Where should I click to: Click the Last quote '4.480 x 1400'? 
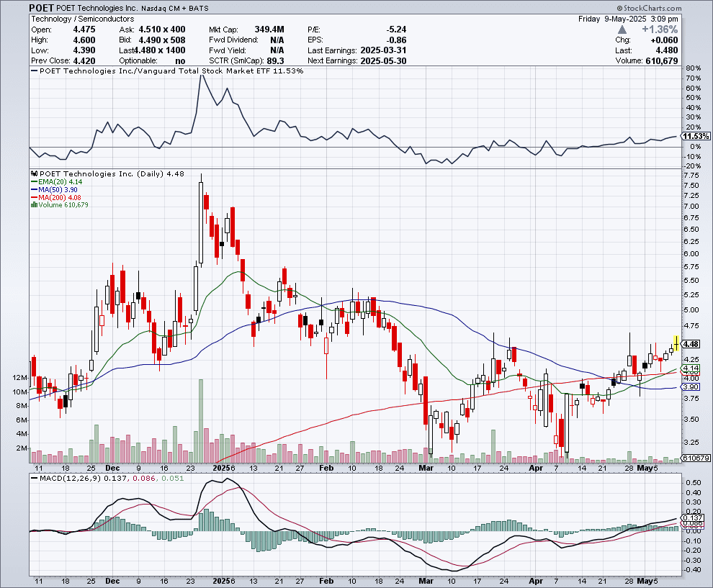point(158,50)
